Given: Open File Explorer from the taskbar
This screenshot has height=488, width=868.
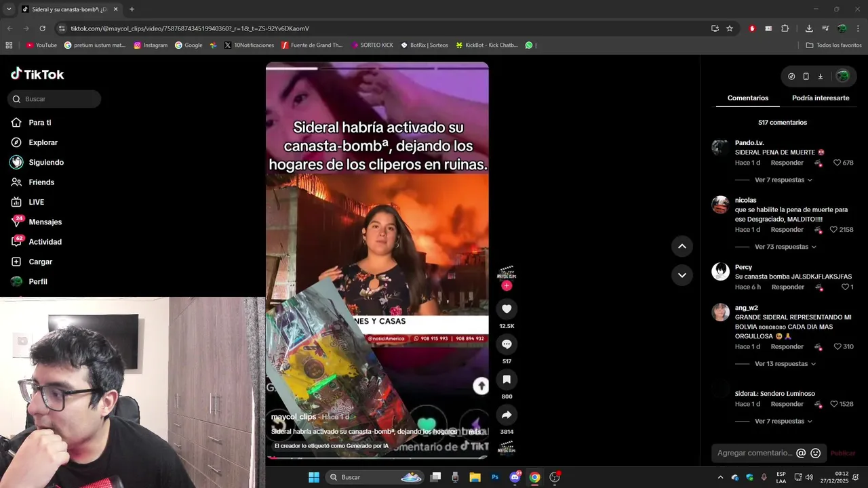Looking at the screenshot, I should coord(475,477).
